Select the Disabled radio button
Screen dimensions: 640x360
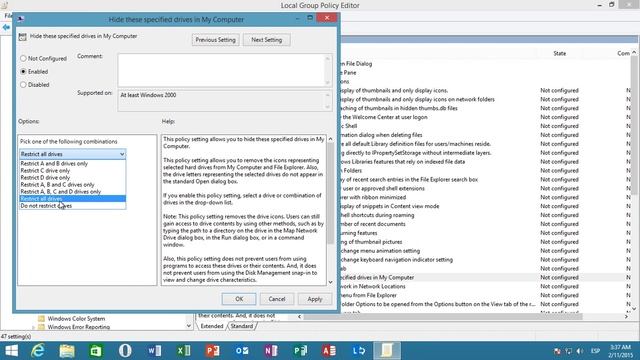pos(23,84)
